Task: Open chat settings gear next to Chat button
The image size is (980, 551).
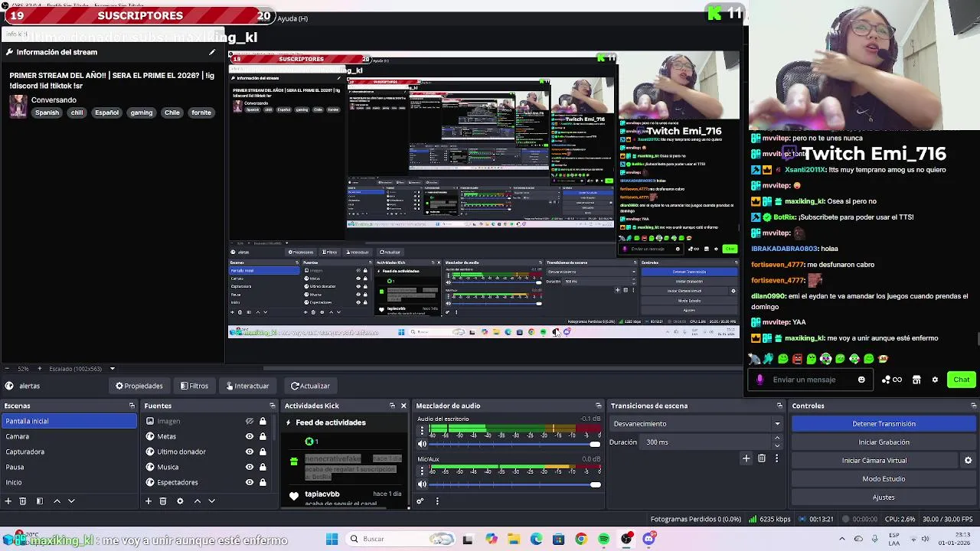Action: click(x=935, y=380)
